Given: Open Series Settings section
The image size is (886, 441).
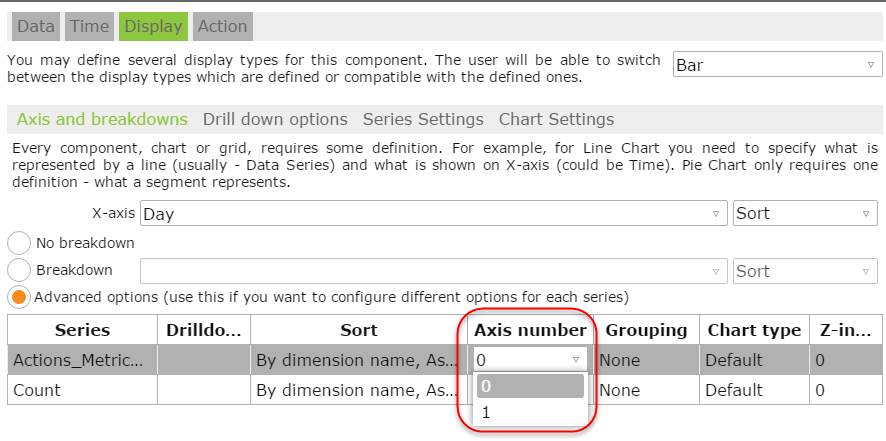Looking at the screenshot, I should click(423, 119).
